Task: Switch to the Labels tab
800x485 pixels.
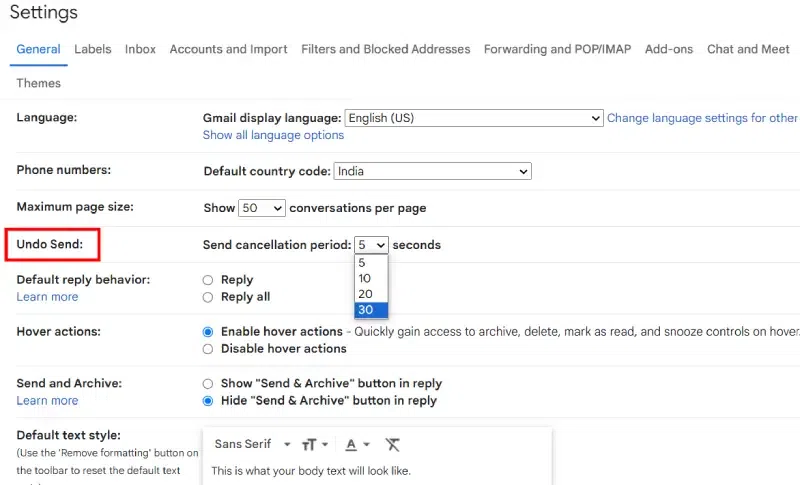Action: (93, 49)
